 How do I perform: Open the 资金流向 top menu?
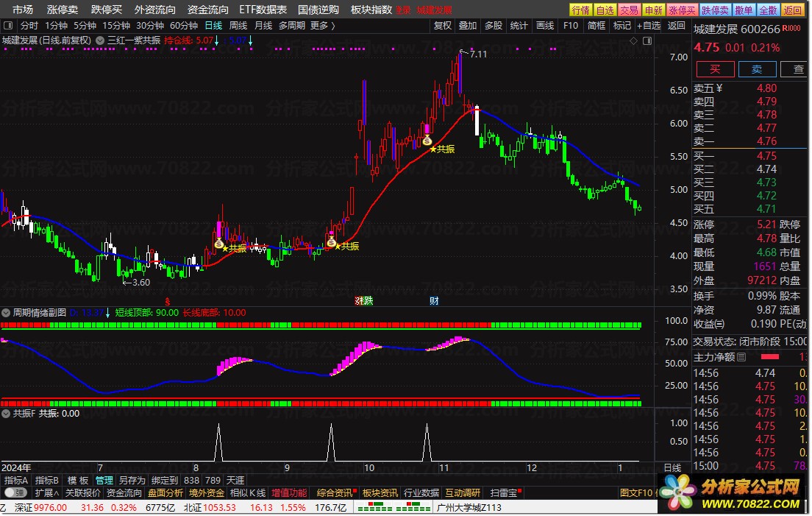pos(207,10)
